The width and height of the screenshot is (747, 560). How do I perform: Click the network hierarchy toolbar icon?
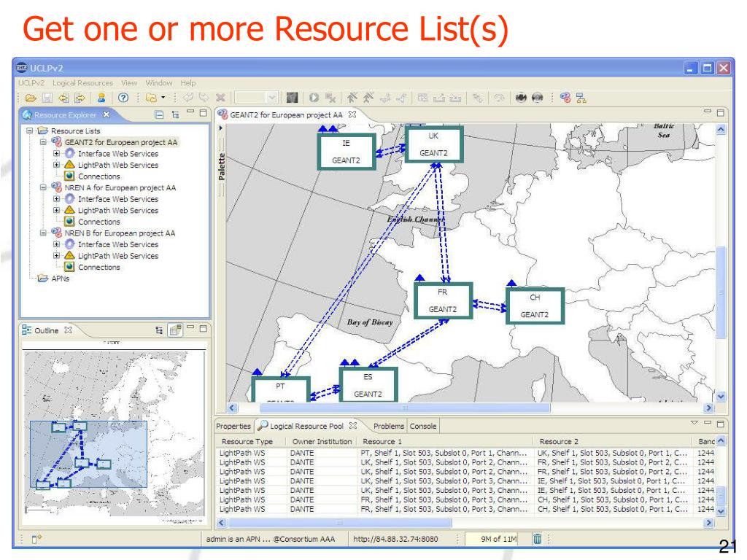tap(581, 98)
